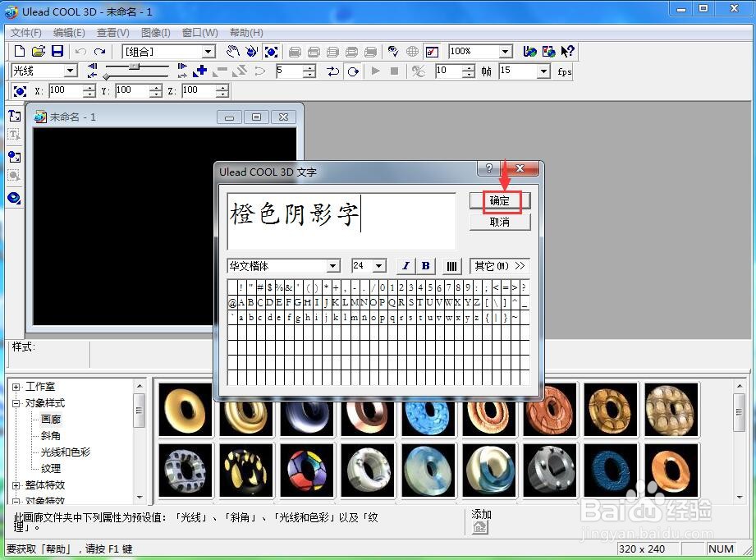This screenshot has height=560, width=756.
Task: Click the 取消 button to cancel
Action: point(500,222)
